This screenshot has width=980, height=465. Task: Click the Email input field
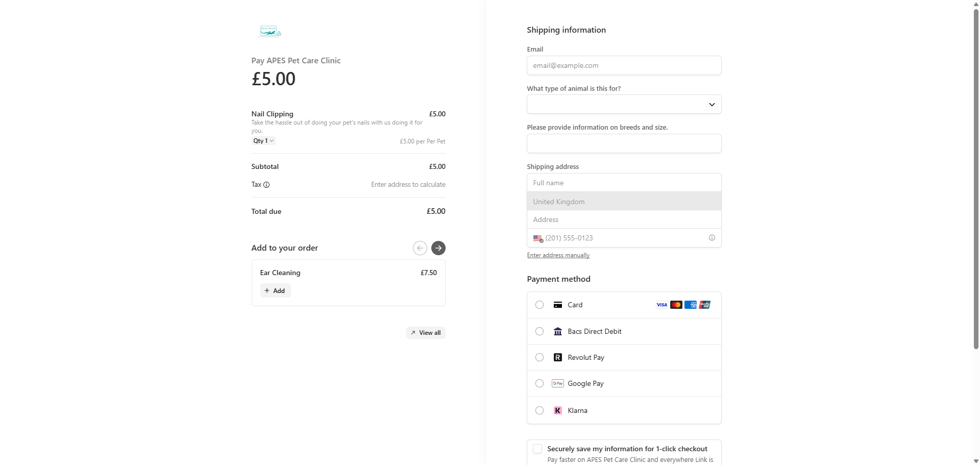coord(624,65)
